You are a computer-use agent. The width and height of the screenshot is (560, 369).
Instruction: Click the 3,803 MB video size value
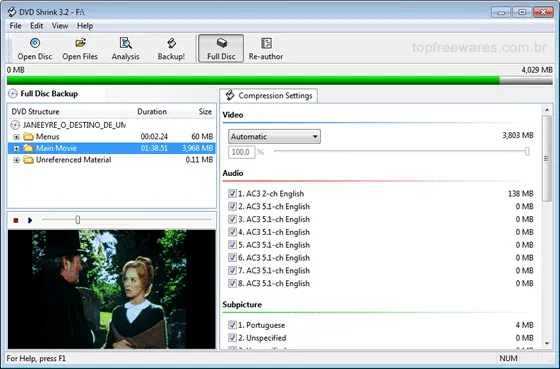pos(518,135)
